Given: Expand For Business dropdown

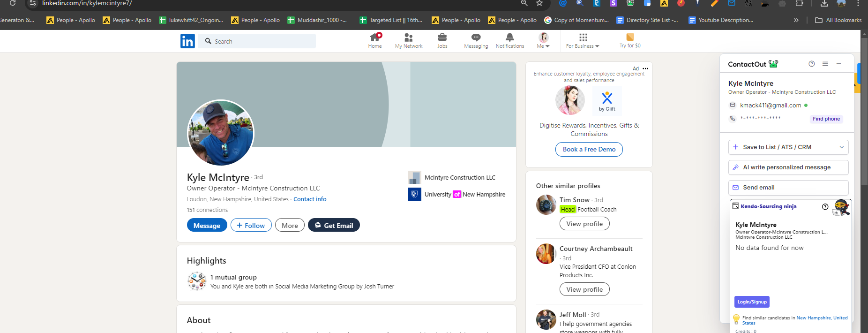Looking at the screenshot, I should [x=583, y=46].
